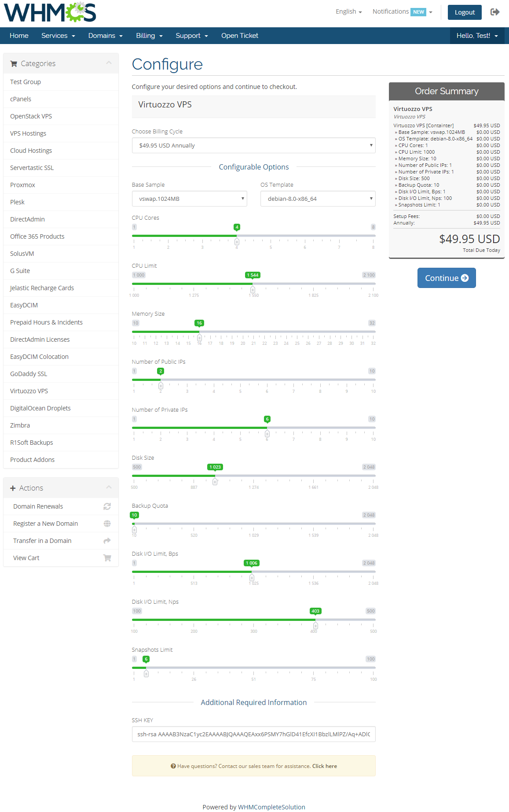Click the Transfer in a Domain arrow icon

tap(107, 541)
